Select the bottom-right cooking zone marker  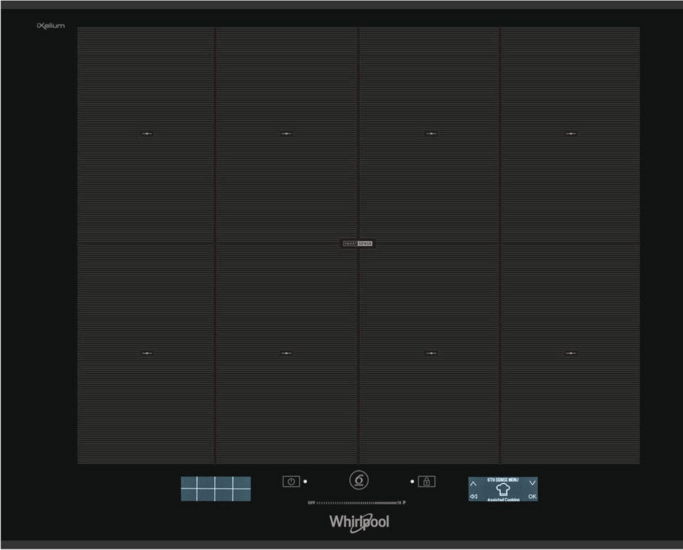570,353
